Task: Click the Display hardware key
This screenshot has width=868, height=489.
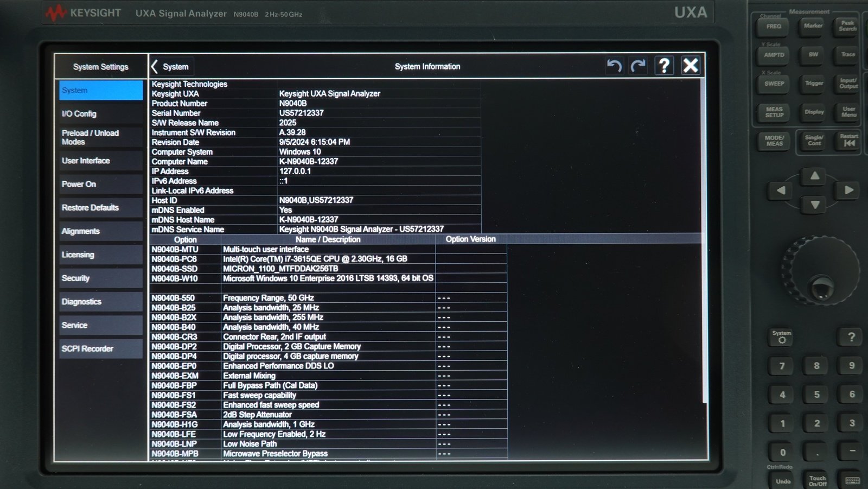Action: (814, 112)
